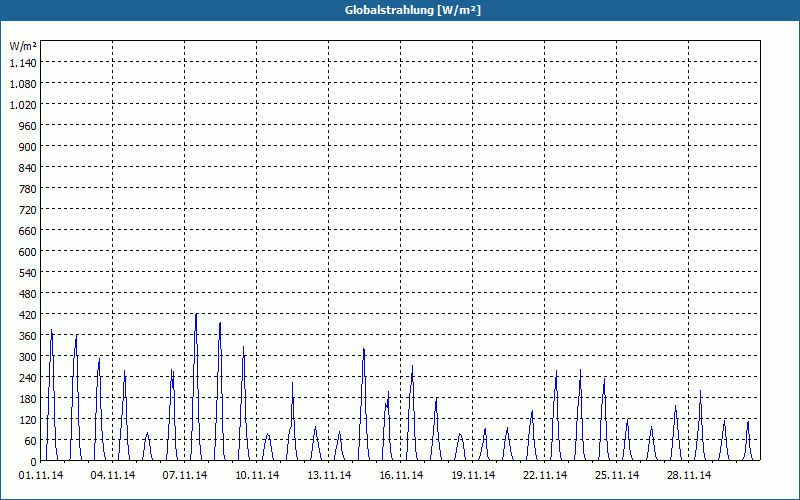Click the 540 y-axis label
This screenshot has height=500, width=800.
[28, 273]
